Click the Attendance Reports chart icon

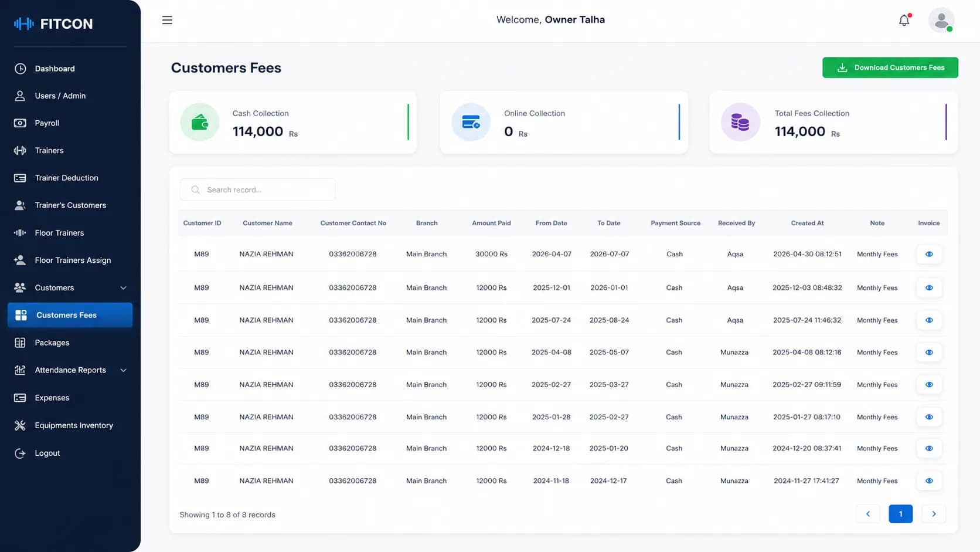tap(20, 370)
